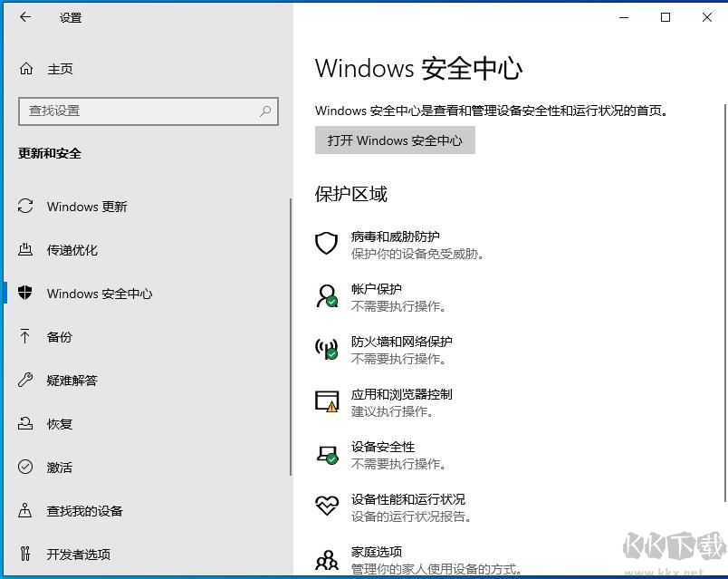The width and height of the screenshot is (728, 579).
Task: Click the 激活 checkmark circle icon
Action: tap(25, 467)
